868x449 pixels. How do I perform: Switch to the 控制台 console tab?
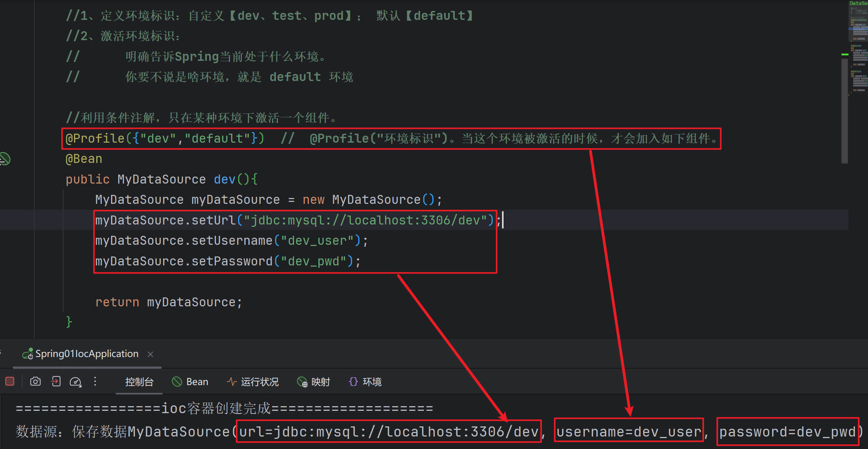coord(139,382)
